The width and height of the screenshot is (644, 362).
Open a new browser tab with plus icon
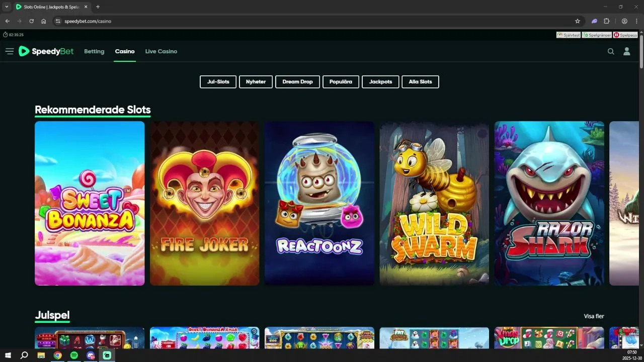pyautogui.click(x=98, y=7)
